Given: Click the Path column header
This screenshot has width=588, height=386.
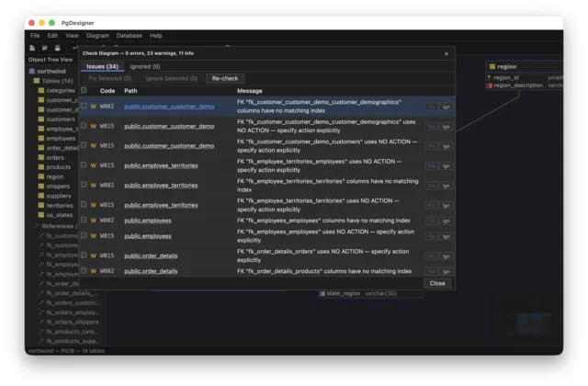Looking at the screenshot, I should pyautogui.click(x=130, y=91).
